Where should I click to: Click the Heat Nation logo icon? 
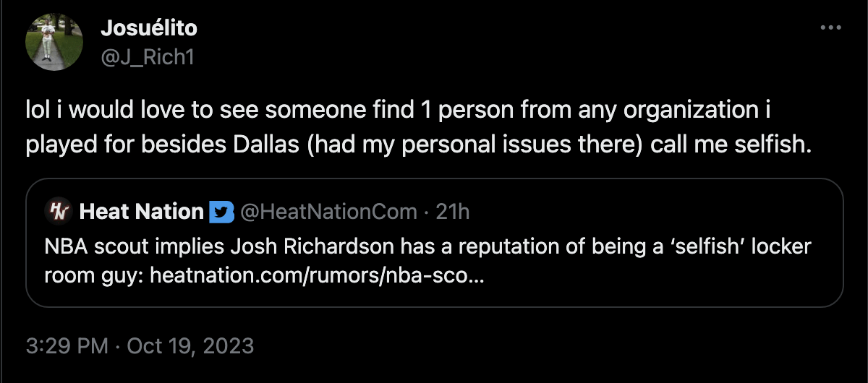pos(56,211)
